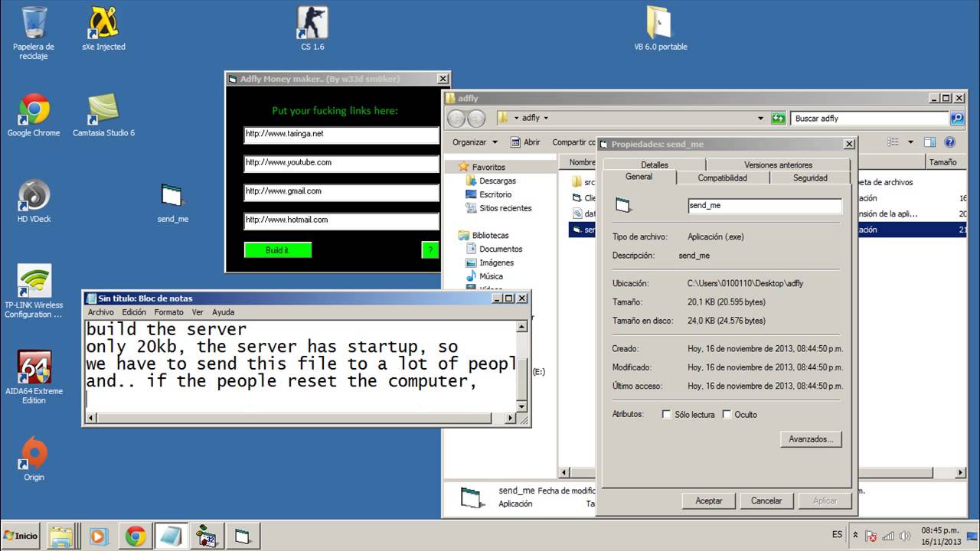The height and width of the screenshot is (551, 980).
Task: Open the explorer help icon
Action: [x=950, y=142]
